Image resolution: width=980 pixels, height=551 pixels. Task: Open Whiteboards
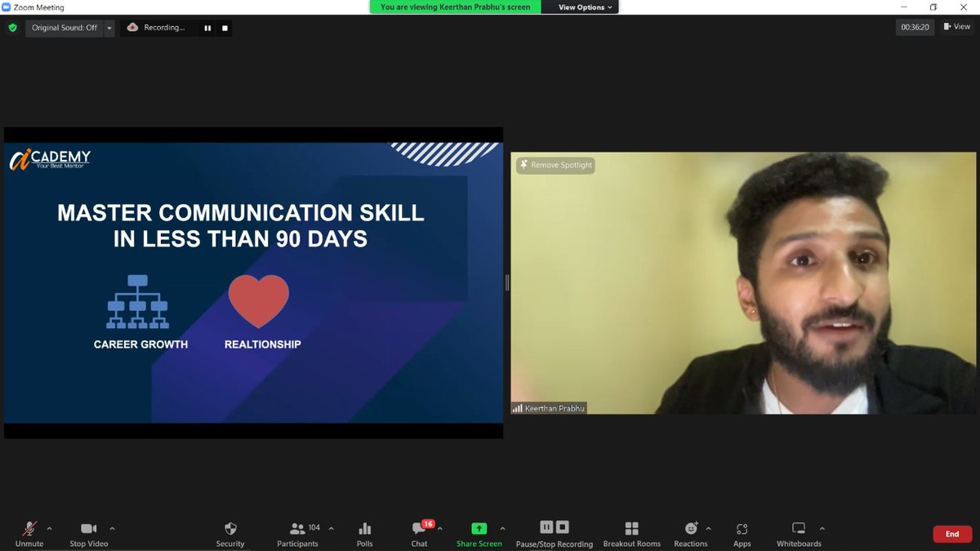799,534
